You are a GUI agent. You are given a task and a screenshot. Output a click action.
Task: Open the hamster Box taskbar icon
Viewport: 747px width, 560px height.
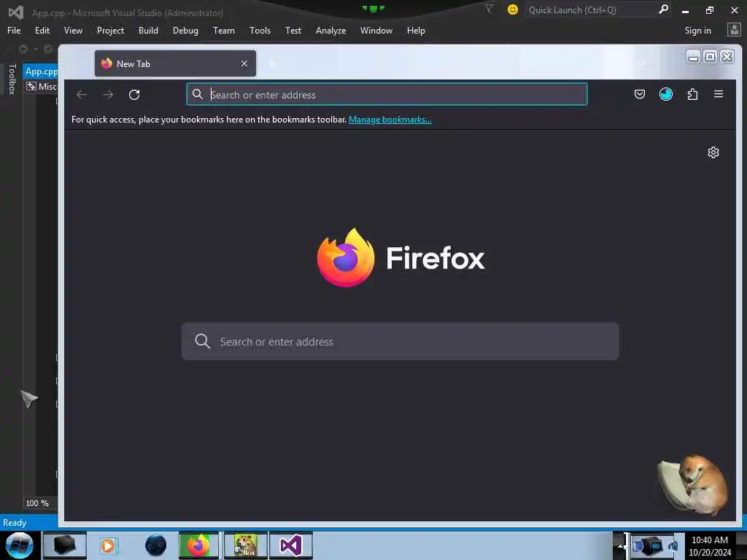tap(245, 545)
